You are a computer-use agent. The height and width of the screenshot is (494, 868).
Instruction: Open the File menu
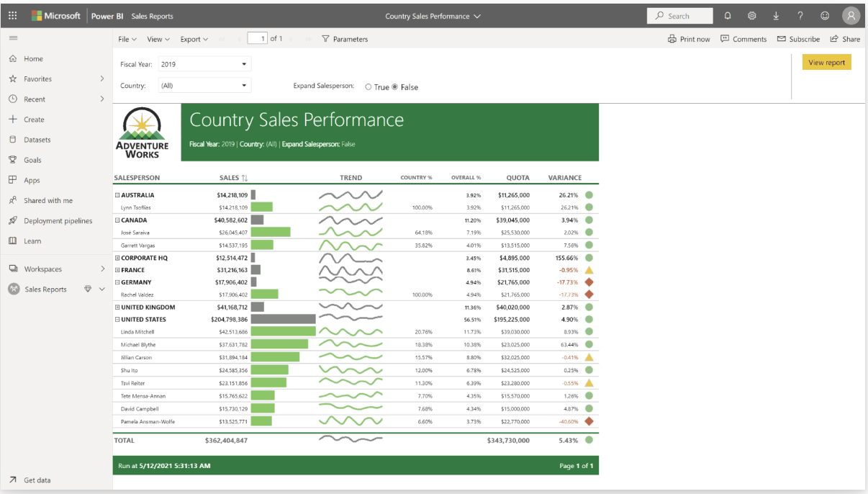(127, 39)
